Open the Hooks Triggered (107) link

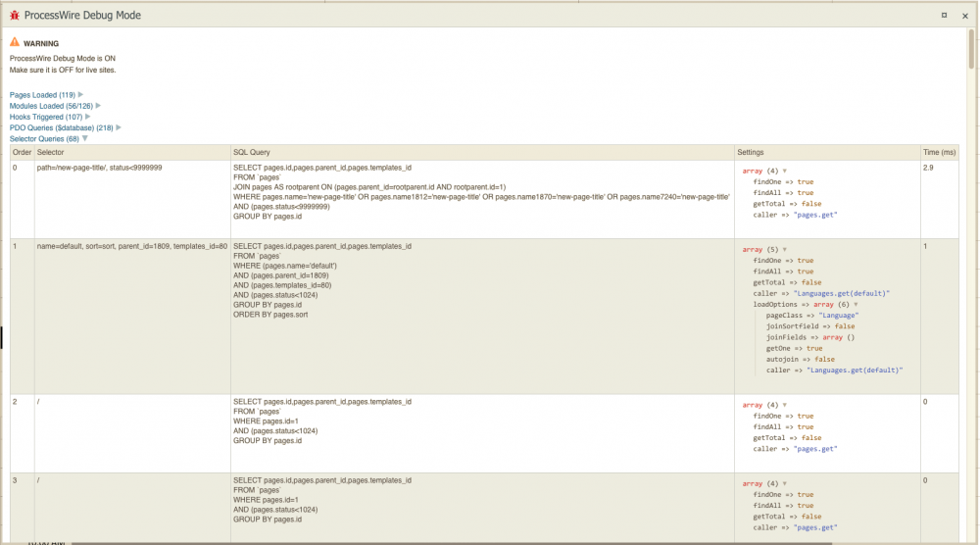click(x=45, y=117)
